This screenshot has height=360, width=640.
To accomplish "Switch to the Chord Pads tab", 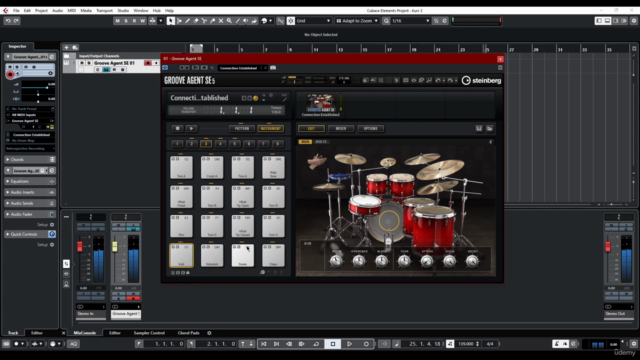I will 188,333.
